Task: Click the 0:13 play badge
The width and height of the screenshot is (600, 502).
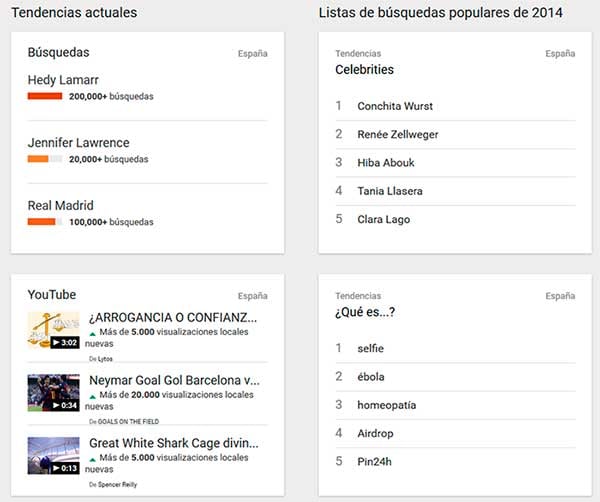Action: tap(65, 468)
